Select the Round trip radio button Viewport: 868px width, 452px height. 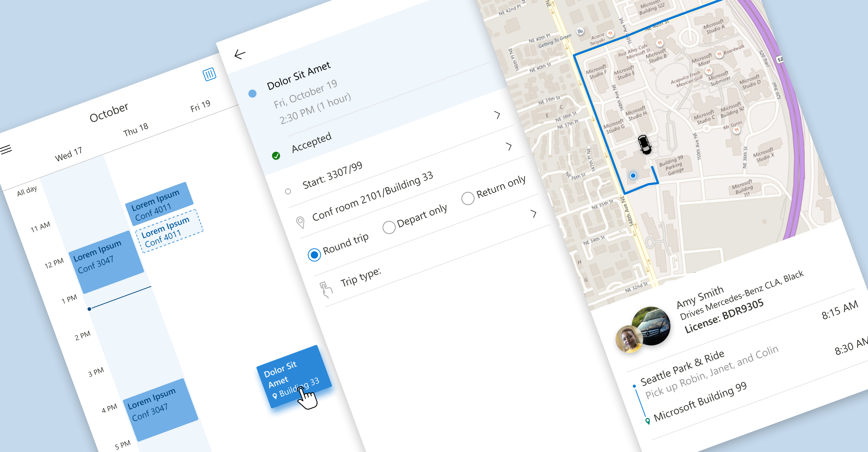pos(314,255)
